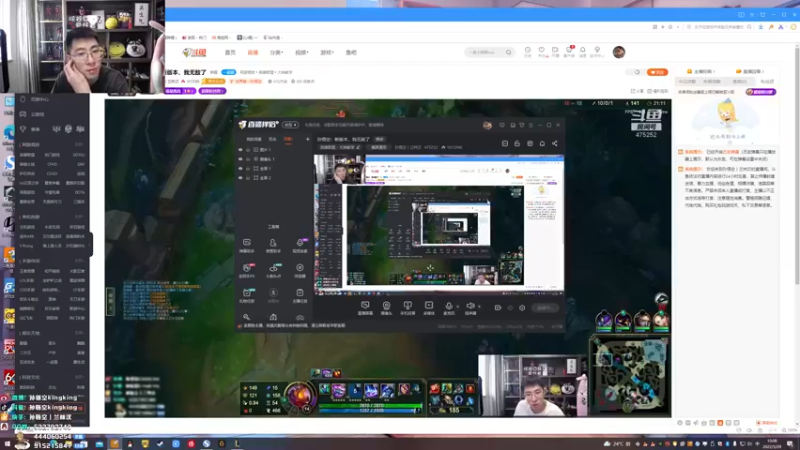The height and width of the screenshot is (450, 800).
Task: Click the start streaming button
Action: [545, 308]
